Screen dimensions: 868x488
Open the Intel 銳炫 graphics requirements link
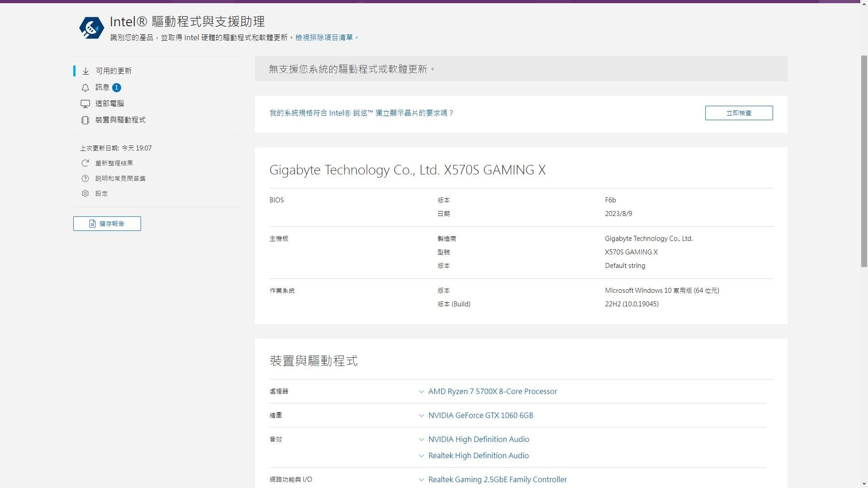pyautogui.click(x=361, y=113)
